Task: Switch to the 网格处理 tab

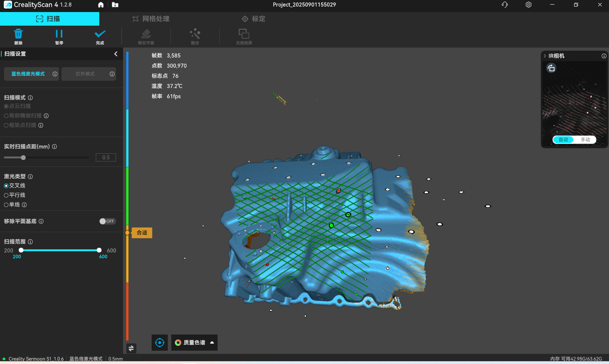Action: coord(151,19)
